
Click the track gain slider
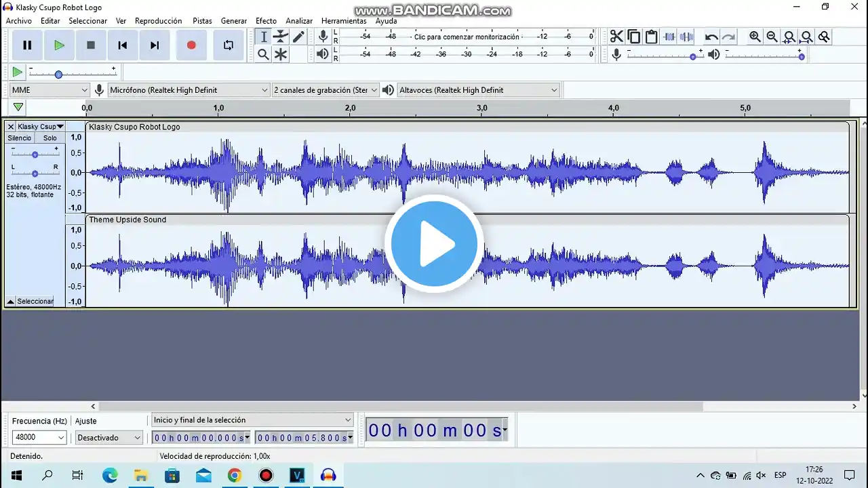[35, 155]
